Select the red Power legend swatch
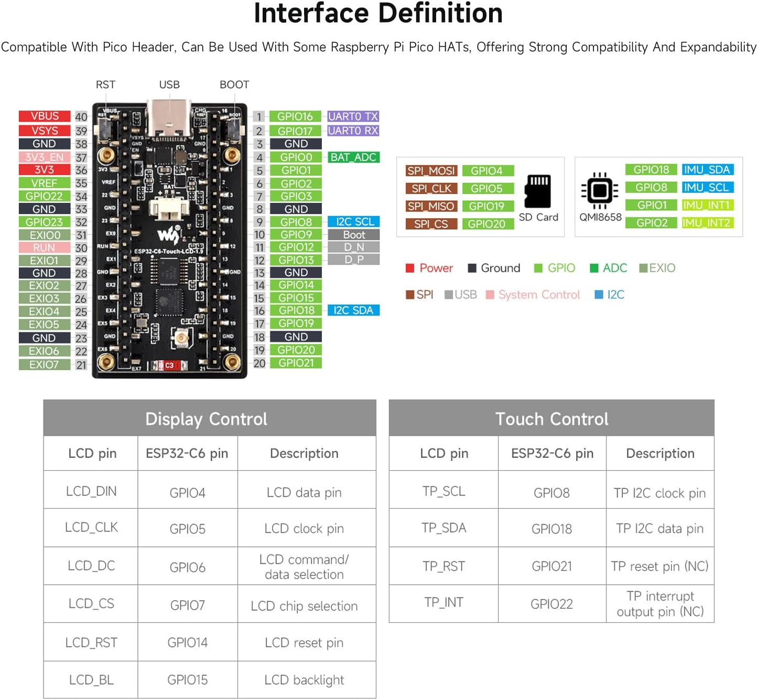This screenshot has height=700, width=758. (x=411, y=268)
